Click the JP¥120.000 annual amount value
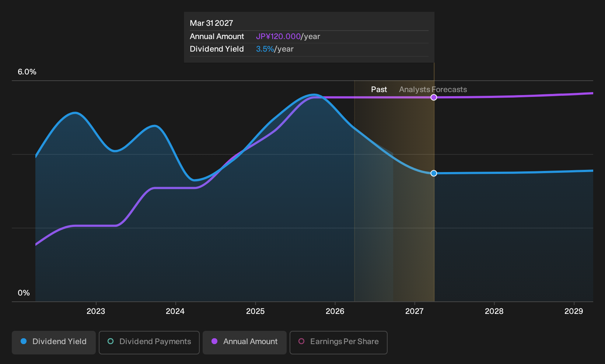This screenshot has height=364, width=605. click(x=278, y=36)
